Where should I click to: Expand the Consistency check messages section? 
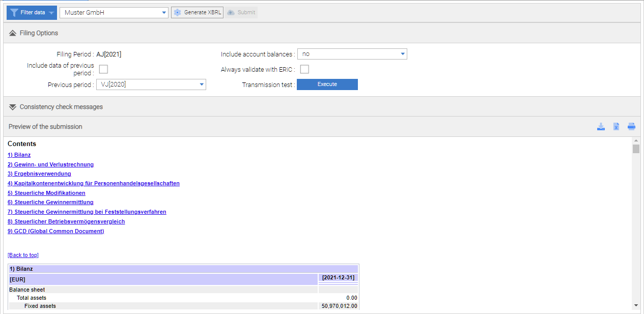tap(13, 107)
